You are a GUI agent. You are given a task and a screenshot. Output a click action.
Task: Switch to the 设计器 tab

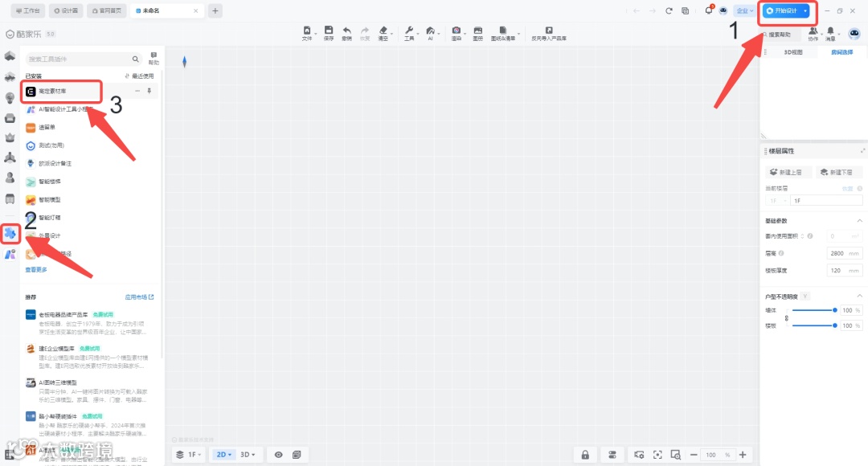point(66,10)
